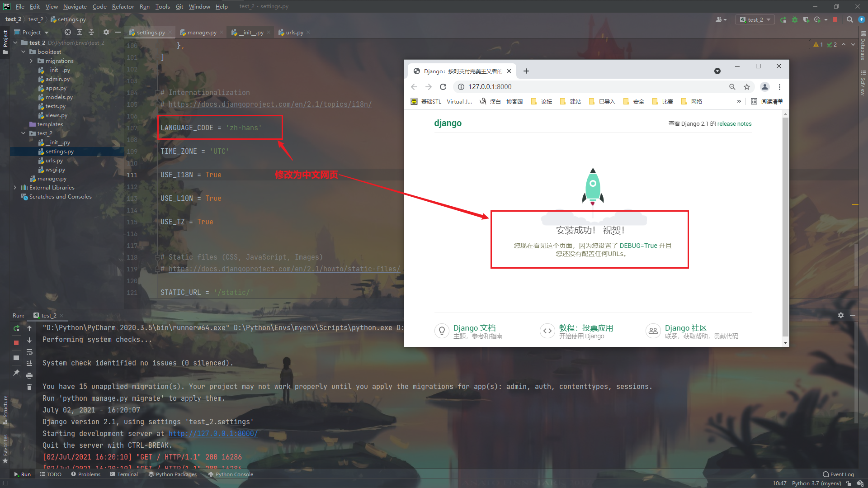Expand External Libraries node
Screen dimensions: 868x488
pyautogui.click(x=15, y=188)
